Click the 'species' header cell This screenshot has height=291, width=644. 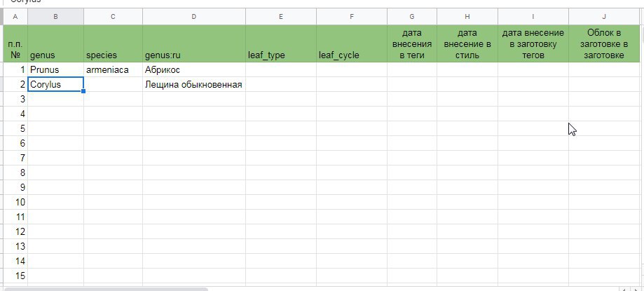pyautogui.click(x=113, y=43)
